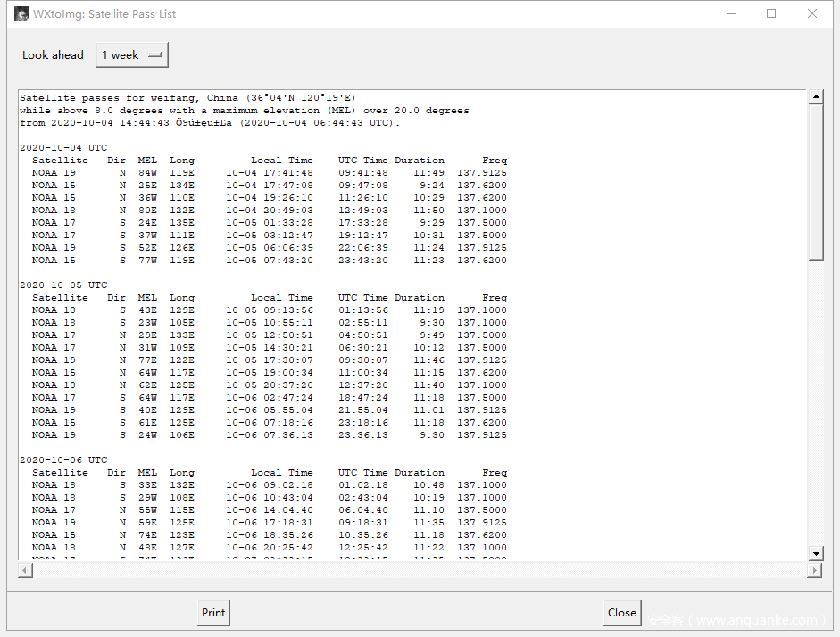Click the horizontal scrollbar left arrow
This screenshot has width=840, height=637.
(24, 569)
